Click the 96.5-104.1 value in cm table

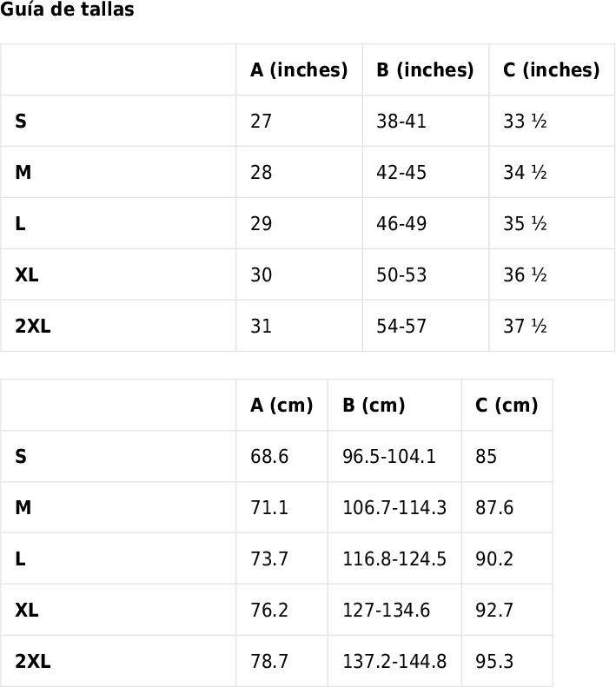389,457
